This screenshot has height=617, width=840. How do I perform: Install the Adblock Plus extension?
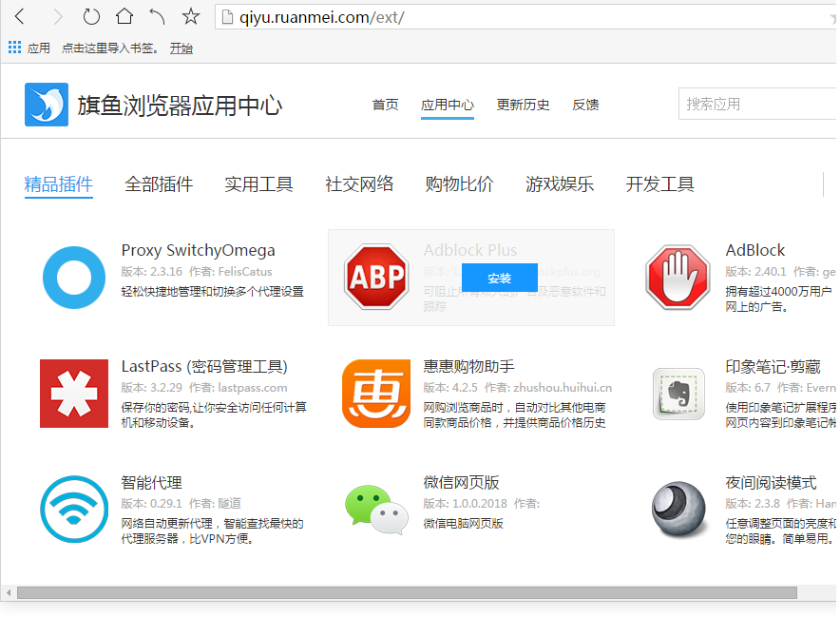[498, 278]
